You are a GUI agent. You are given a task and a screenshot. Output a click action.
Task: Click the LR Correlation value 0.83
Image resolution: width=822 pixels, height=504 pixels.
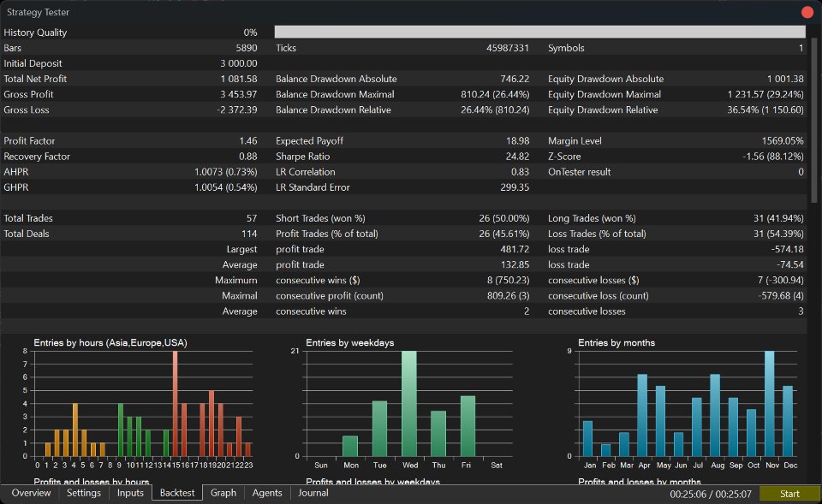[x=520, y=172]
